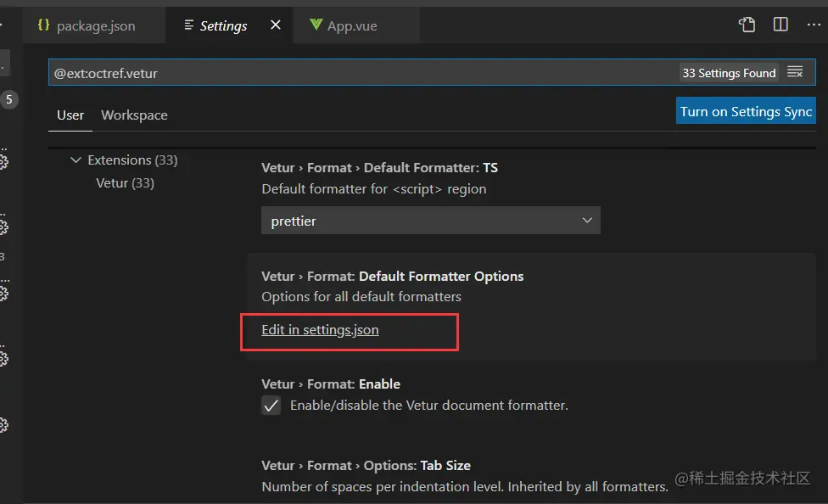The width and height of the screenshot is (828, 504).
Task: Switch to the Workspace settings tab
Action: click(134, 115)
